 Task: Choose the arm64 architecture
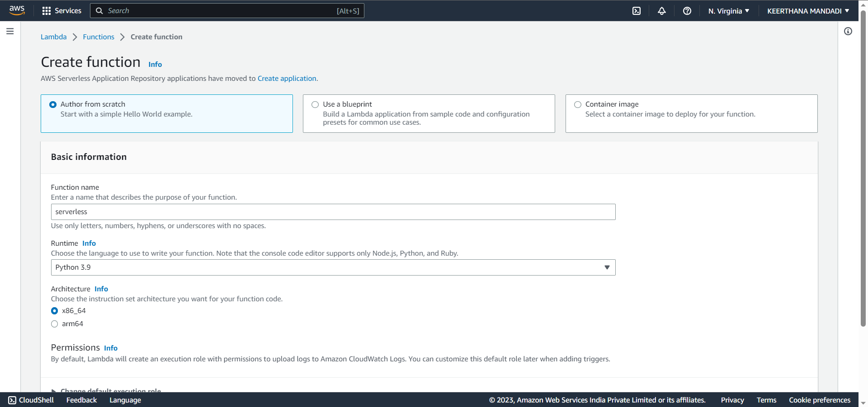coord(55,324)
